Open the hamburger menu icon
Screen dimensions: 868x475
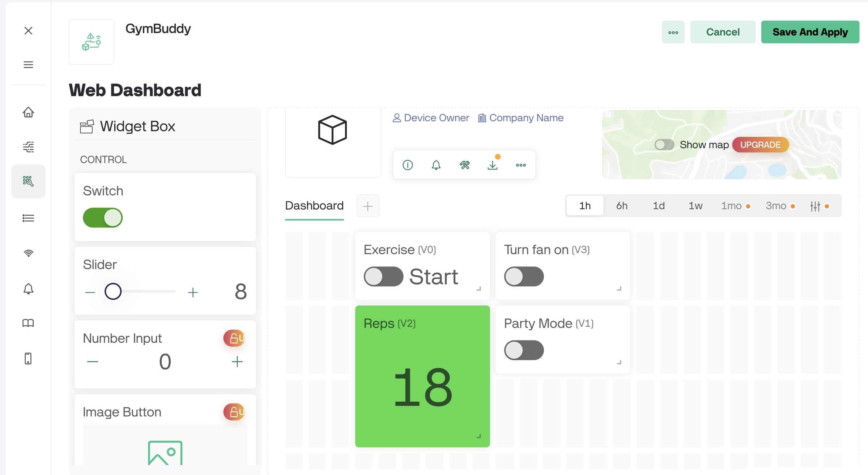[x=28, y=65]
